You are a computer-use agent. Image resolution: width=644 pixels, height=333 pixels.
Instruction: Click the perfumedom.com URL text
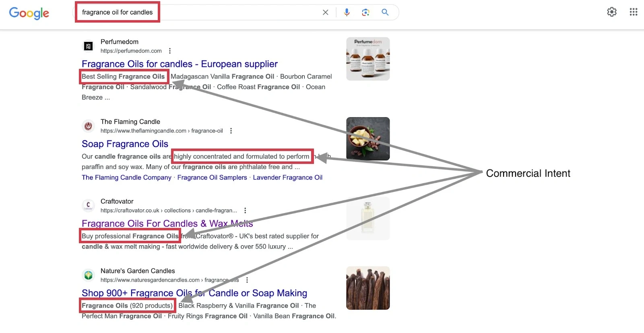coord(131,51)
